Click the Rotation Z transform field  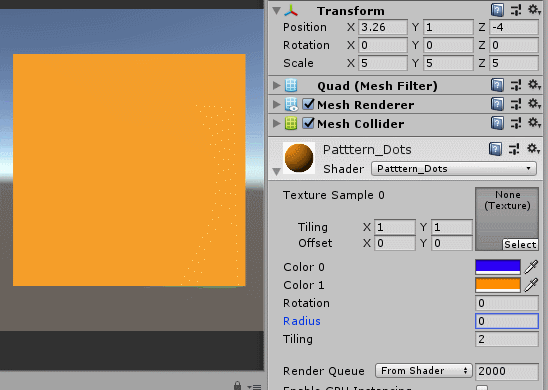(x=514, y=45)
